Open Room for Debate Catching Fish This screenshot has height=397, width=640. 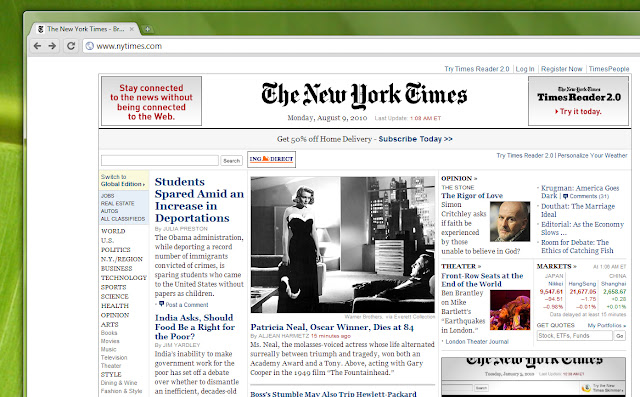coord(577,246)
